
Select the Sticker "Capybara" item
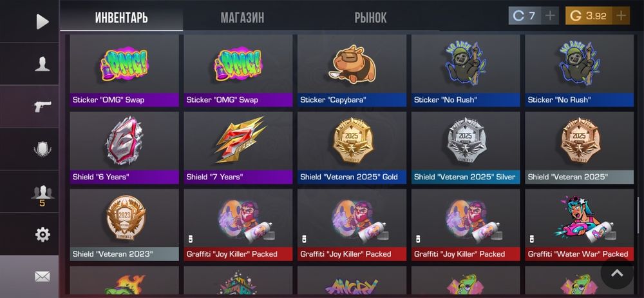click(352, 71)
